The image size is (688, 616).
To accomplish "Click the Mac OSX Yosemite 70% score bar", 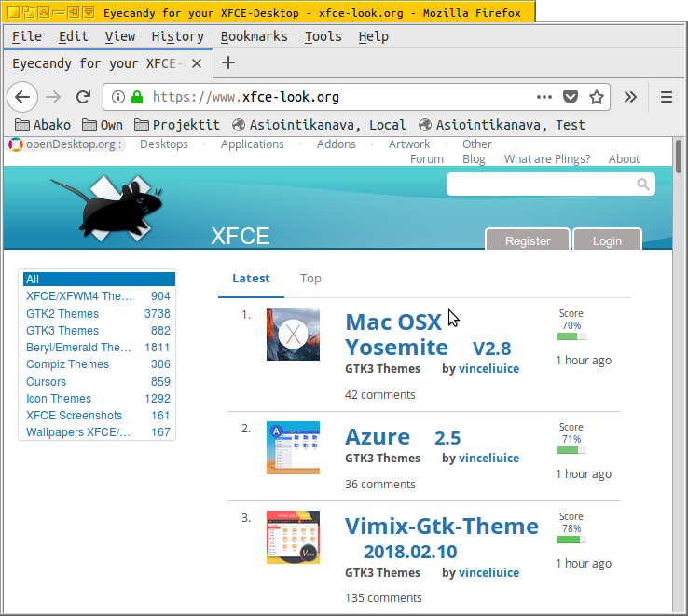I will click(x=571, y=336).
